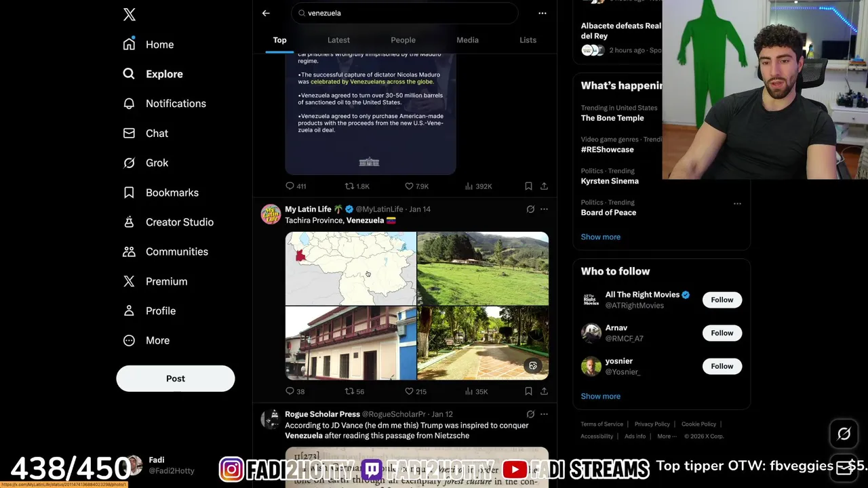Show more suggestions in Who to follow
Viewport: 868px width, 488px height.
coord(600,396)
